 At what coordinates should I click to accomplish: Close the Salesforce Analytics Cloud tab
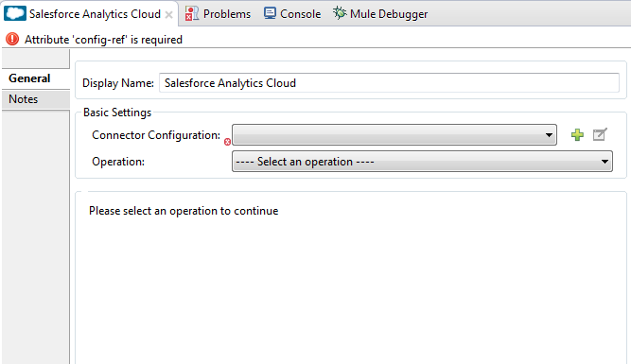(x=169, y=15)
